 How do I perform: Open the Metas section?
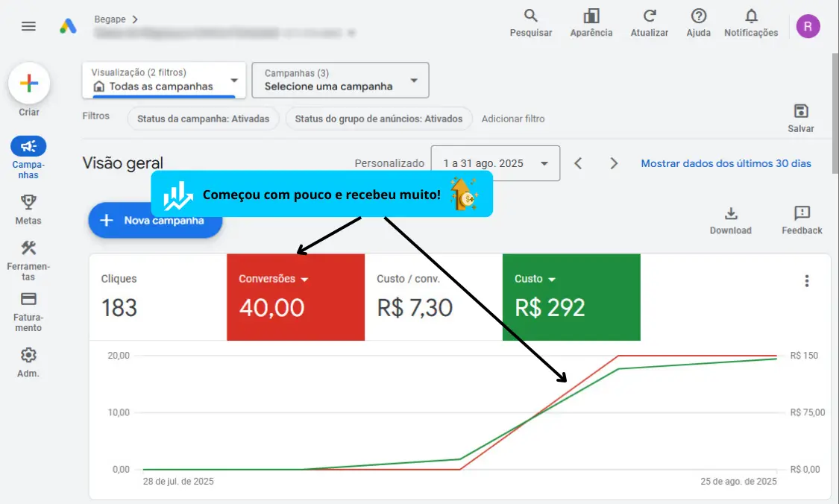pyautogui.click(x=28, y=202)
